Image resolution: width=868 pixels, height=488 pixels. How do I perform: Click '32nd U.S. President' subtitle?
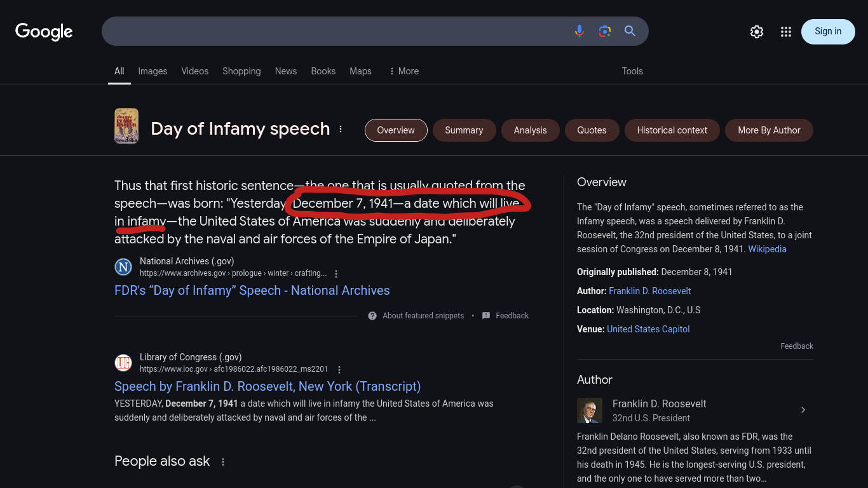pos(651,418)
